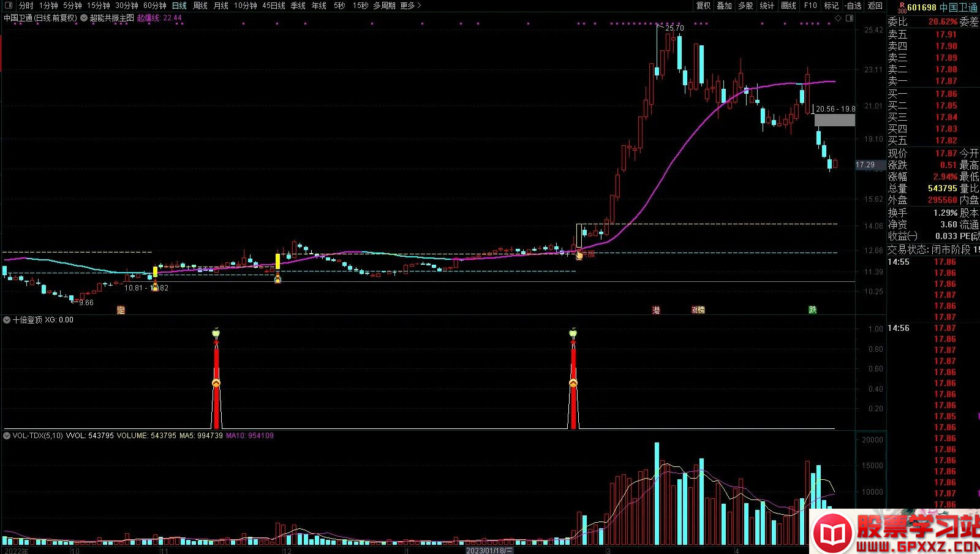Image resolution: width=980 pixels, height=554 pixels.
Task: Activate the 画线 drawing tools
Action: coord(789,6)
